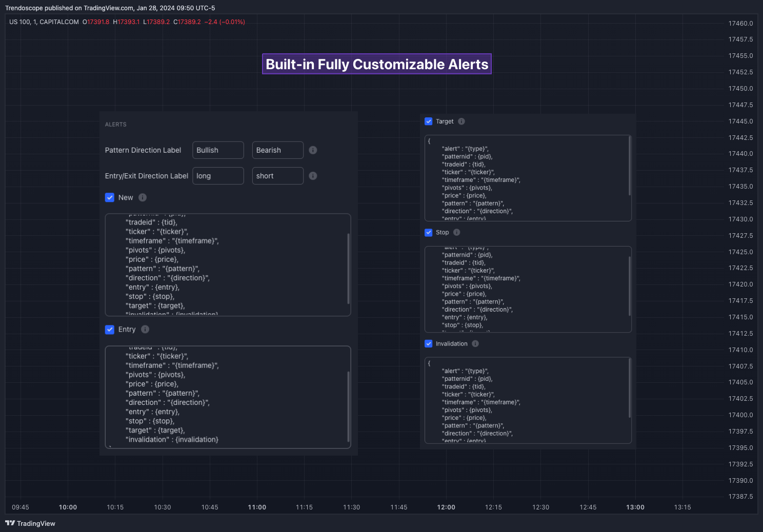This screenshot has width=763, height=532.
Task: Click the price change −2.4 (−0.01%)
Action: [x=225, y=22]
